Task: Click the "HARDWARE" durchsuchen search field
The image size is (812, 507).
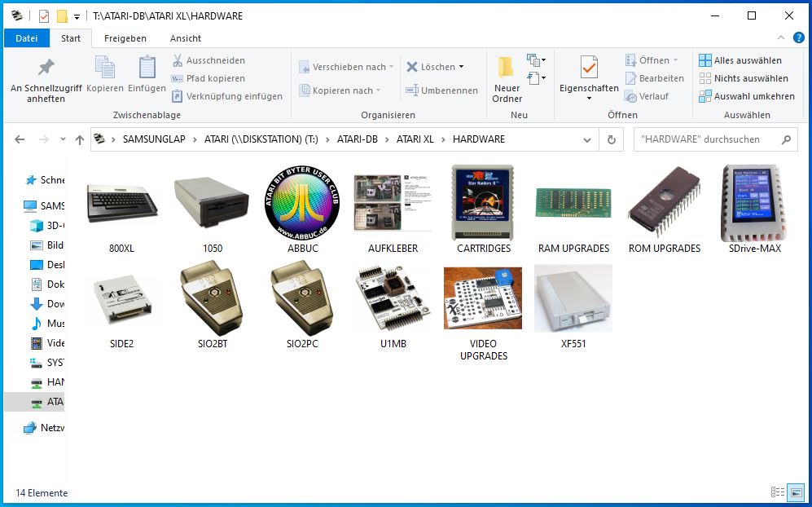Action: coord(715,139)
